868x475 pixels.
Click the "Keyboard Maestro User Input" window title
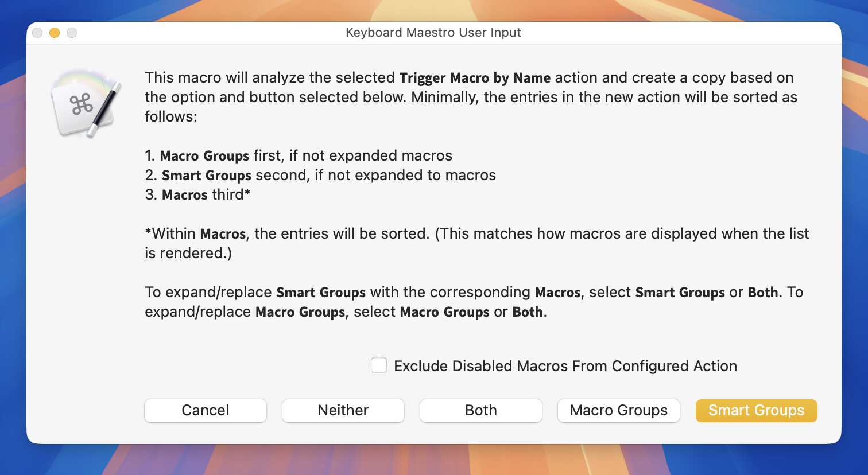point(433,33)
